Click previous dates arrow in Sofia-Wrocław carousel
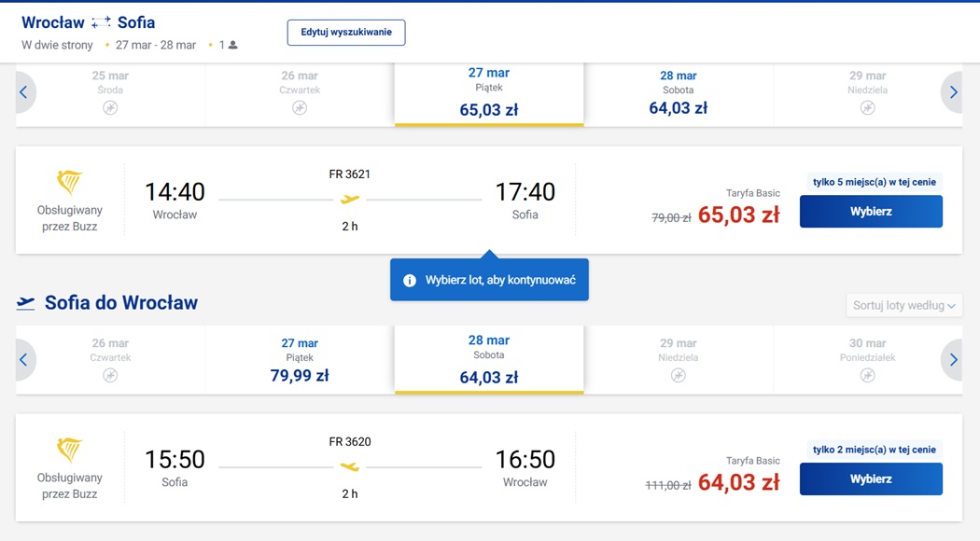Screen dimensions: 980x541 click(x=24, y=360)
